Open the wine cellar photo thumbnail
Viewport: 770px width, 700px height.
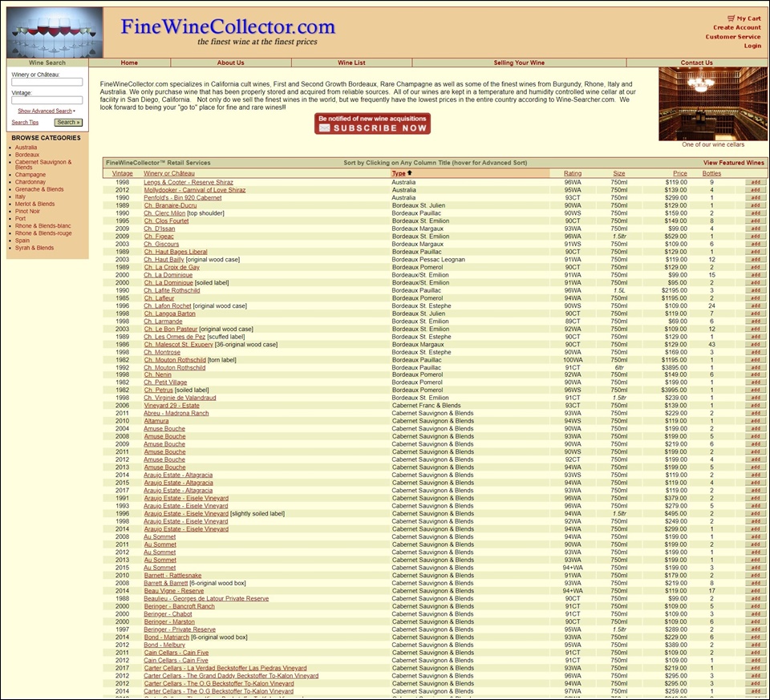(712, 104)
